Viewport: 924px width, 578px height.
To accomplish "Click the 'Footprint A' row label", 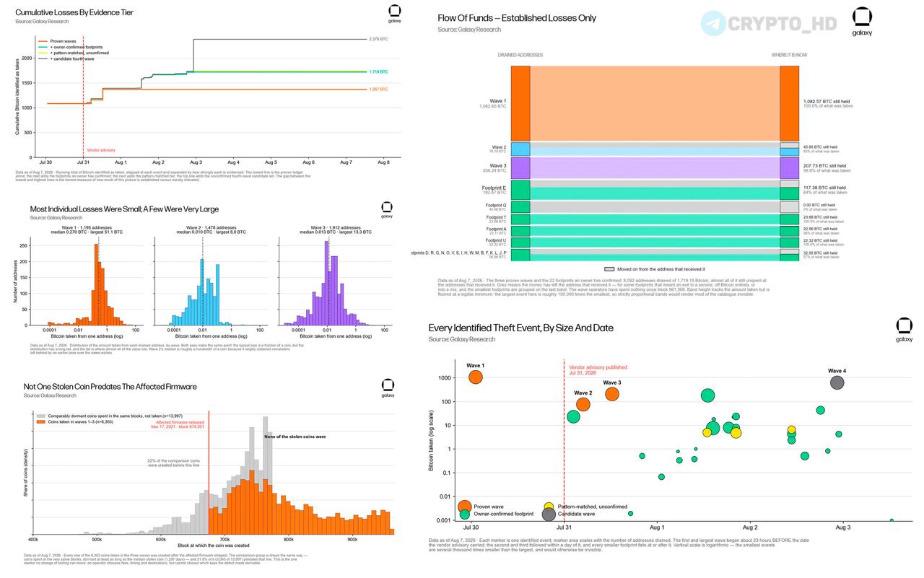I will (x=496, y=229).
